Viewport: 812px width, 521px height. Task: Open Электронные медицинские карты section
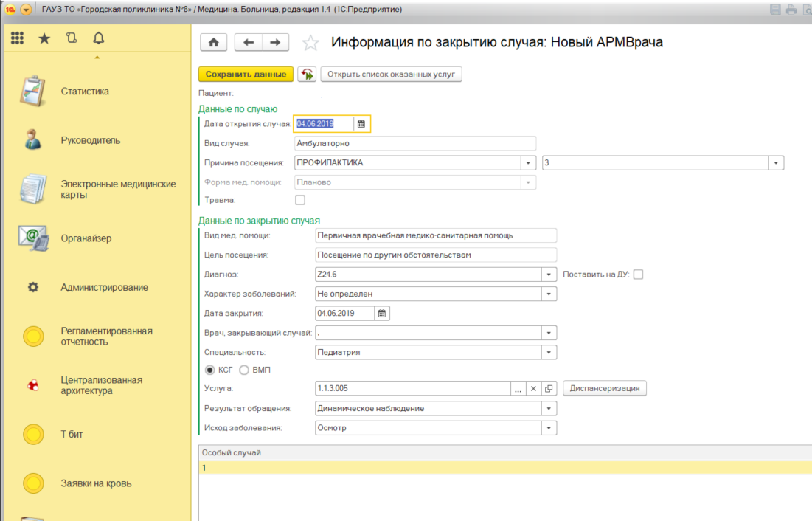[x=118, y=190]
